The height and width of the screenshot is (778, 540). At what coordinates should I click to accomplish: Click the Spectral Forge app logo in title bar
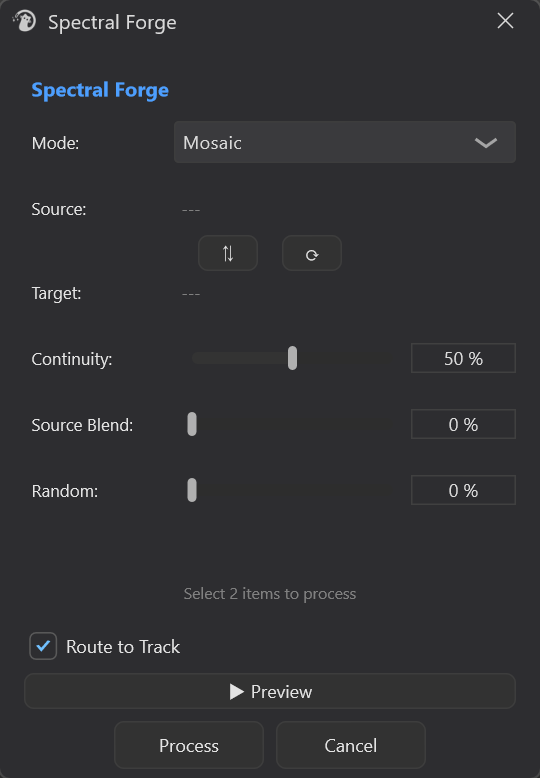(24, 21)
